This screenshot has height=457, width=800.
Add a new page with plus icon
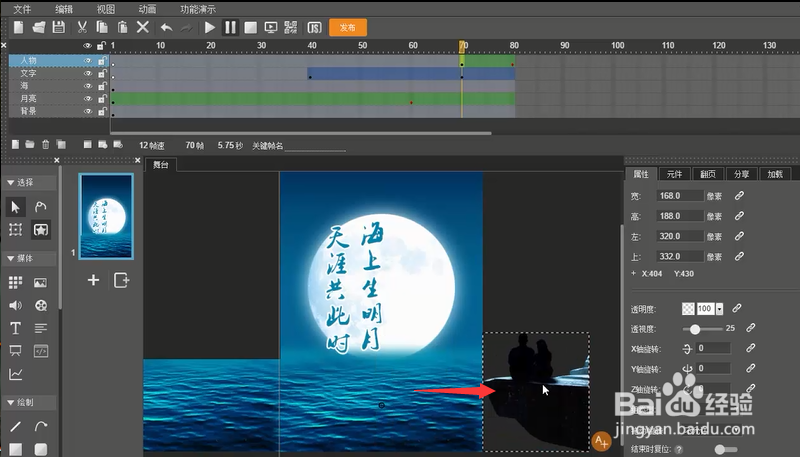tap(93, 280)
